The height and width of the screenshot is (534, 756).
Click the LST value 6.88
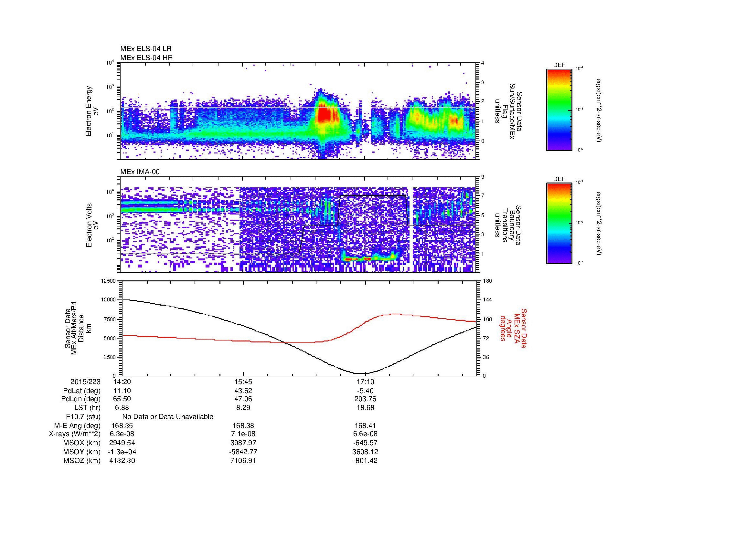click(122, 408)
